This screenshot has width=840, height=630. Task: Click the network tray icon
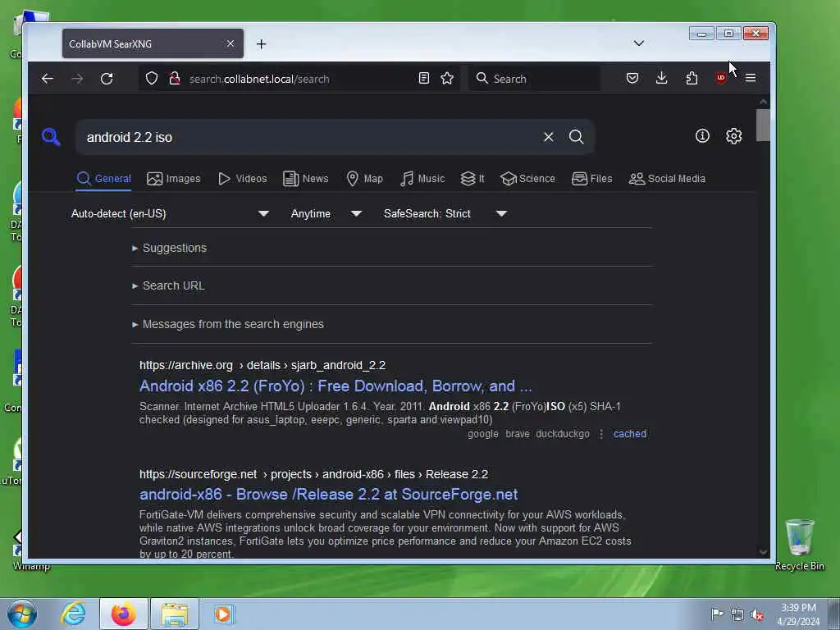(x=737, y=615)
